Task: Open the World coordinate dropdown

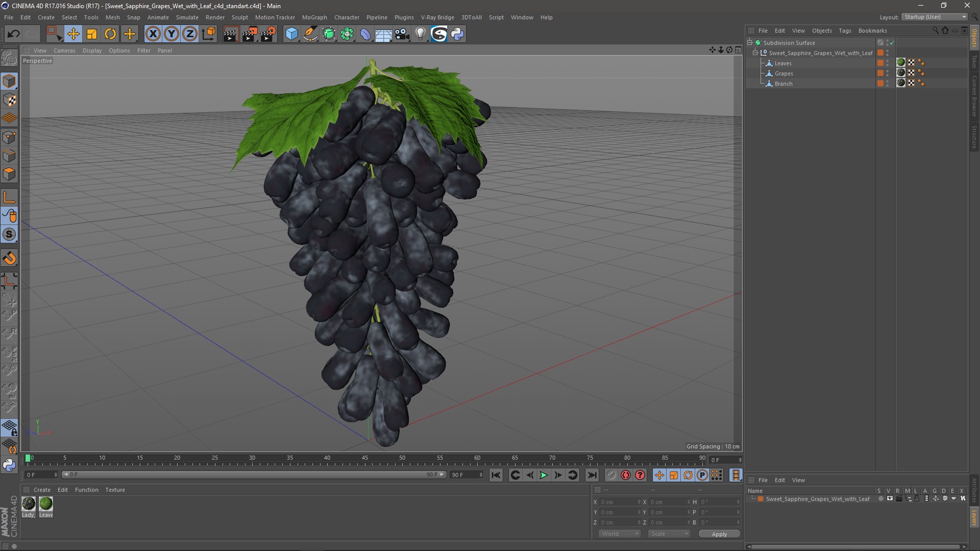Action: click(619, 534)
